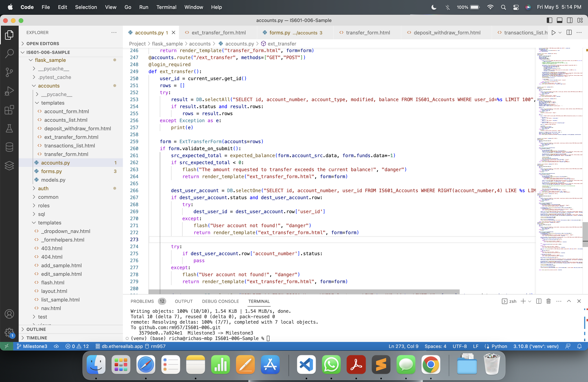Open the Run or Debug dropdown arrow

560,33
